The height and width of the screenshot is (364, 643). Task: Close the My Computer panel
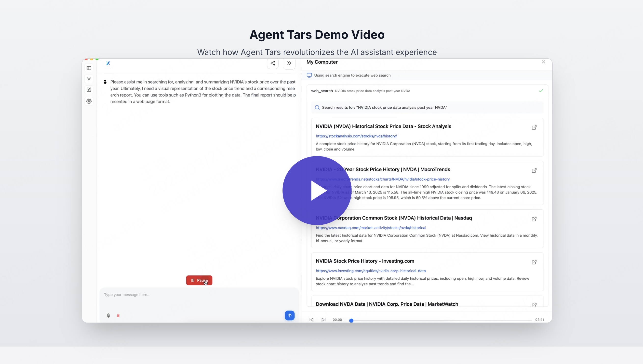[x=543, y=62]
